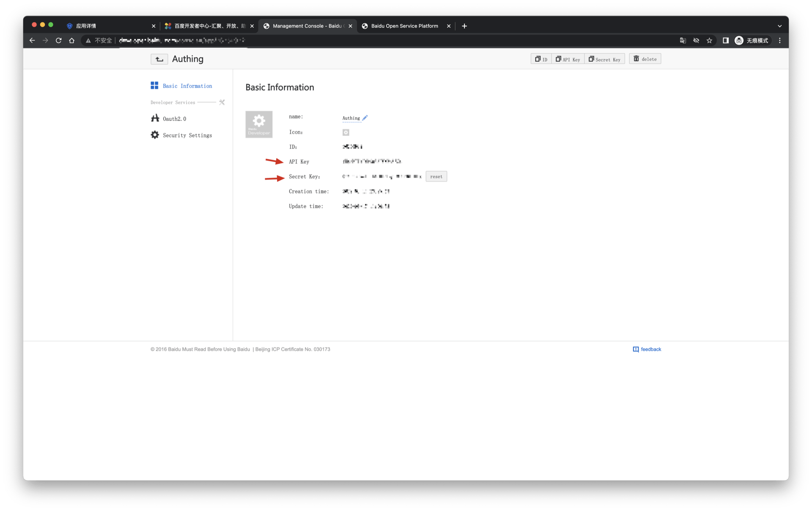Reset the Secret Key
Image resolution: width=812 pixels, height=511 pixels.
tap(436, 176)
